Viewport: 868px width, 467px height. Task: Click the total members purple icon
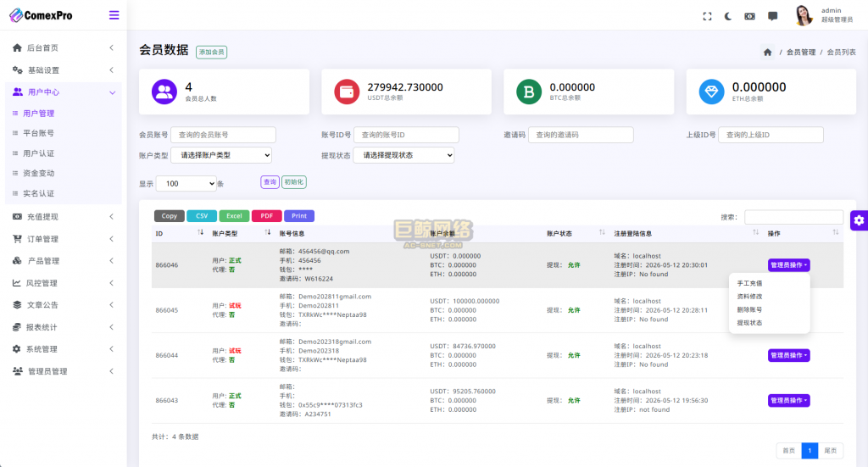(x=164, y=92)
